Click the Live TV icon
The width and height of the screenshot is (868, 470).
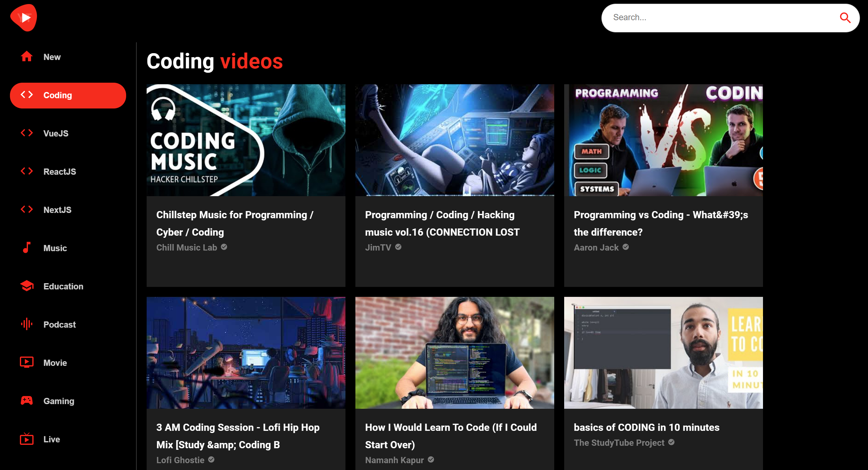27,439
